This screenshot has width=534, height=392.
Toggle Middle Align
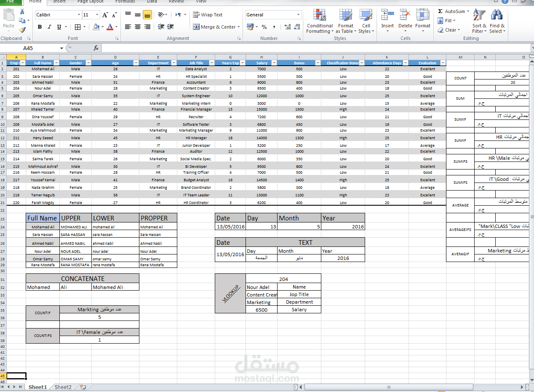pos(138,15)
